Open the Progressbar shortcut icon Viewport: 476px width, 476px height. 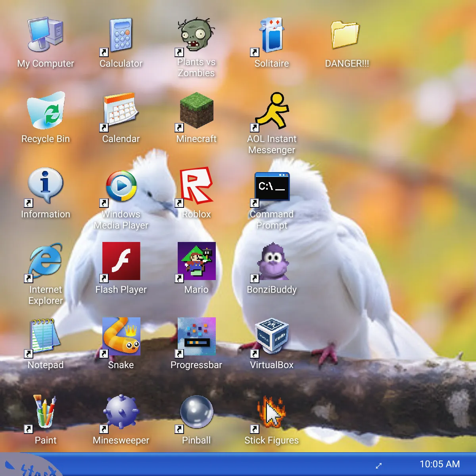(196, 336)
